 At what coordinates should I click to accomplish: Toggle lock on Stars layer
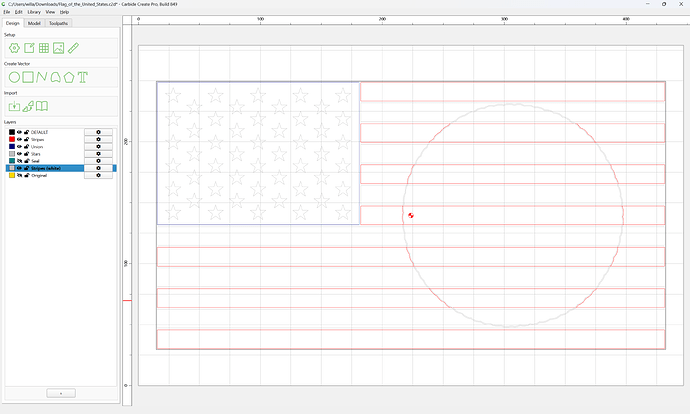click(x=26, y=154)
